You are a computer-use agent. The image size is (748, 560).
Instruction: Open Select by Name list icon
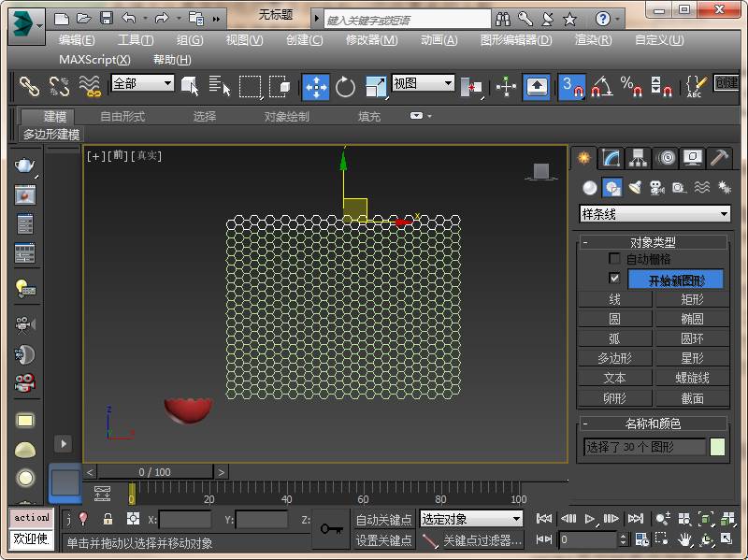tap(219, 86)
